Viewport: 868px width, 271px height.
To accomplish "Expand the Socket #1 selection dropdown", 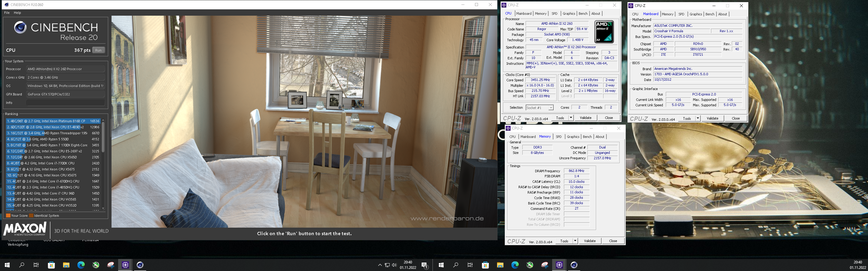I will pos(551,108).
